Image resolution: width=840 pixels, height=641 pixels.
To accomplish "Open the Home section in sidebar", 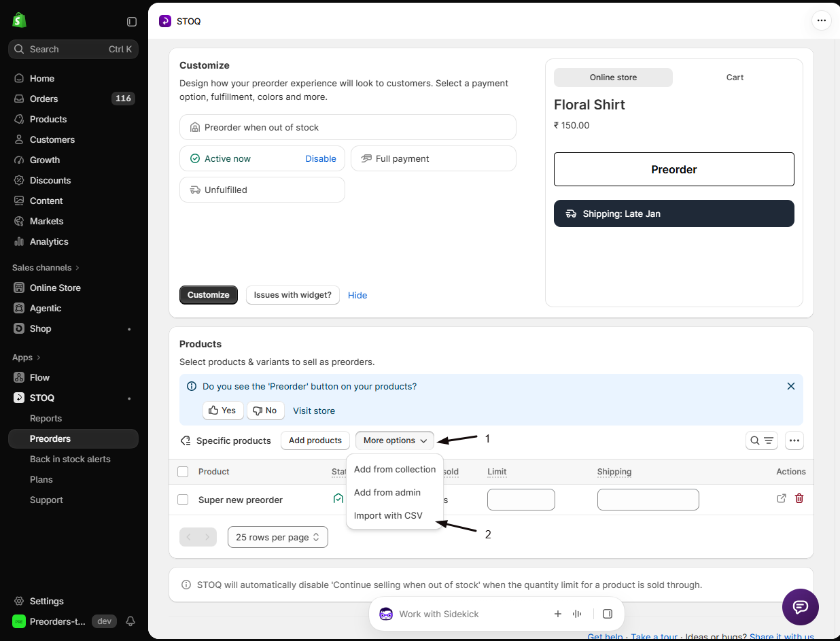I will point(73,78).
